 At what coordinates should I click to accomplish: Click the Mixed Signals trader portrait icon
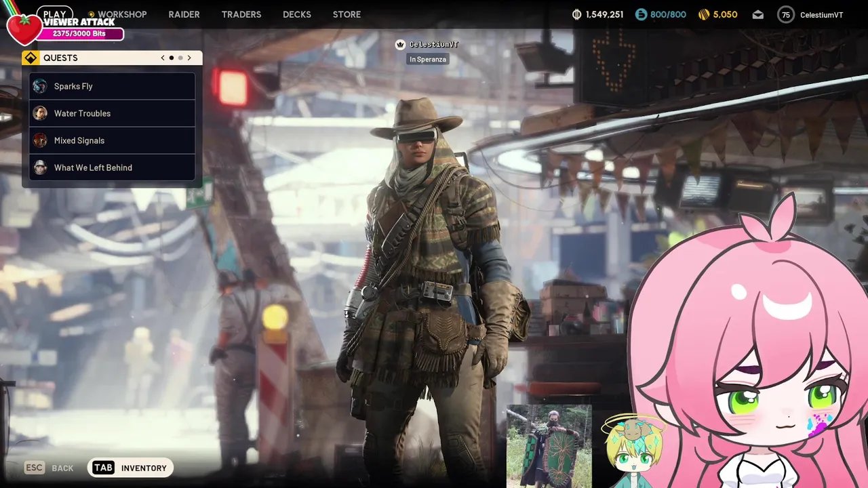40,140
